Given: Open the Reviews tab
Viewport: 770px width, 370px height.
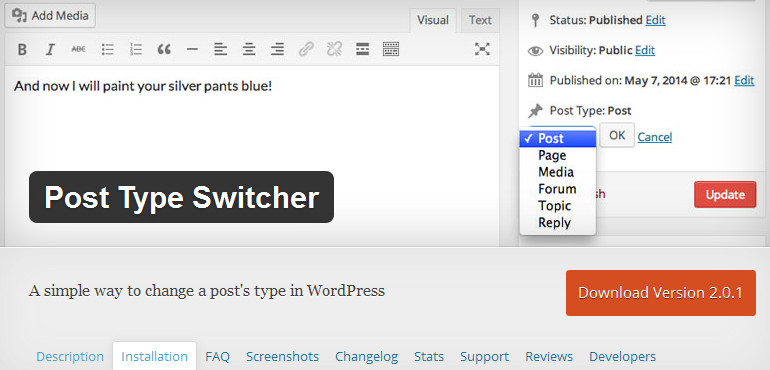Looking at the screenshot, I should (549, 356).
